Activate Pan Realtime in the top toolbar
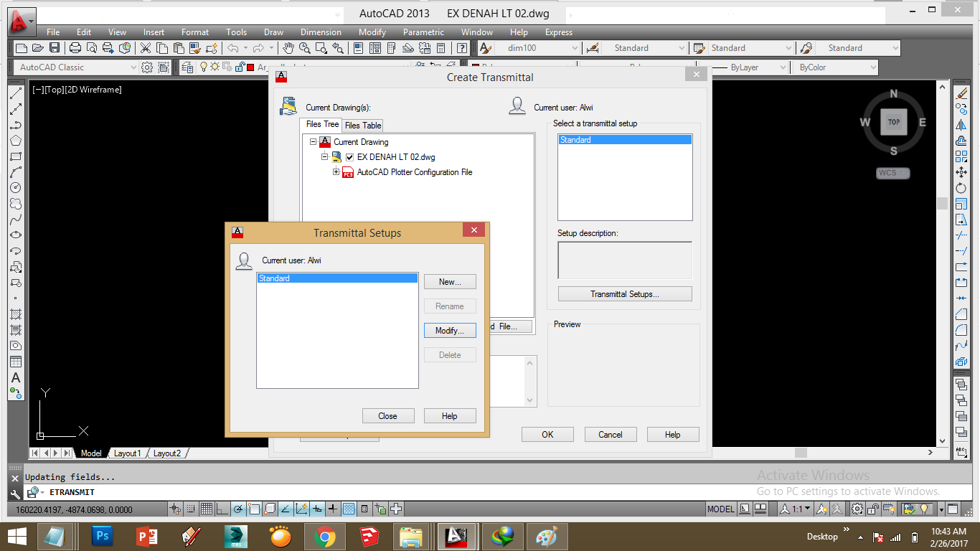 coord(288,48)
